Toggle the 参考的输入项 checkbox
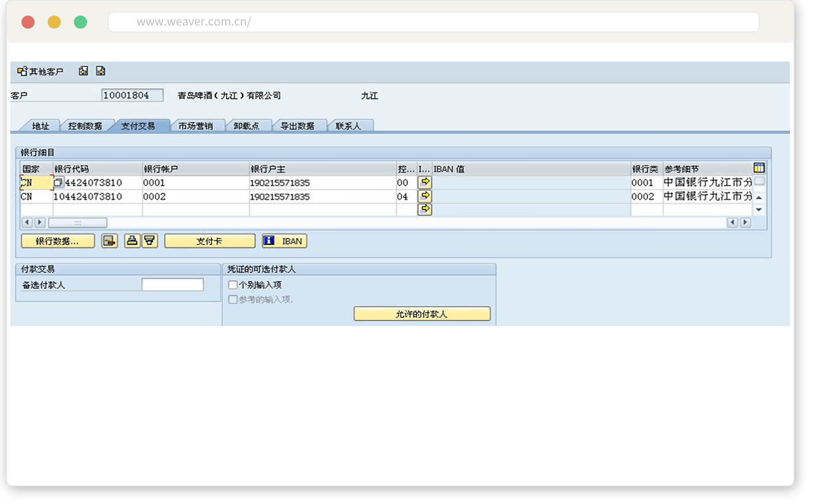The width and height of the screenshot is (821, 504). (233, 300)
